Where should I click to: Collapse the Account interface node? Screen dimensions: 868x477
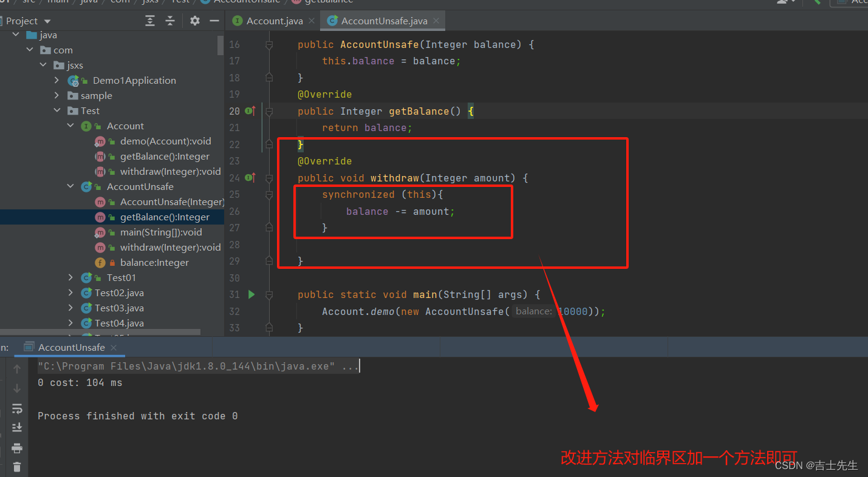(x=71, y=126)
